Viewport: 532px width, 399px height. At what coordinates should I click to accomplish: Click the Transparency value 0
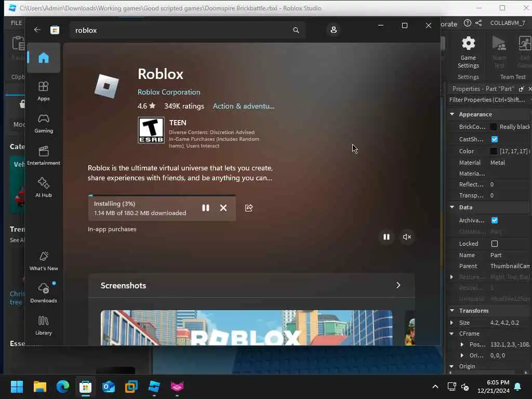(x=492, y=195)
